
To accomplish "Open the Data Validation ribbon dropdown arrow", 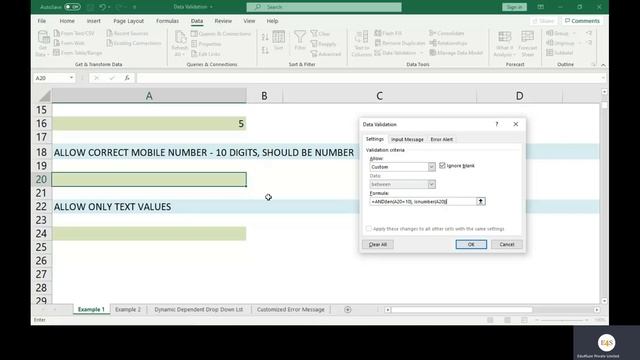I will pyautogui.click(x=422, y=53).
